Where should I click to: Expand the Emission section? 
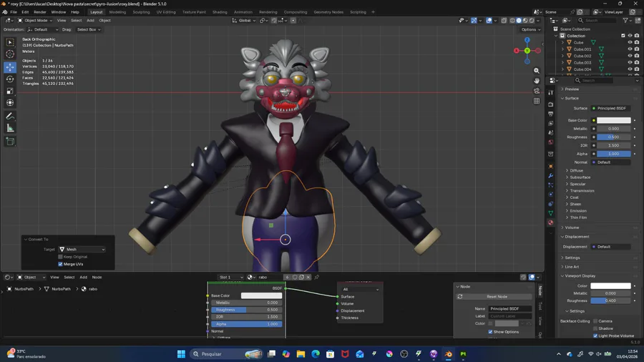577,210
